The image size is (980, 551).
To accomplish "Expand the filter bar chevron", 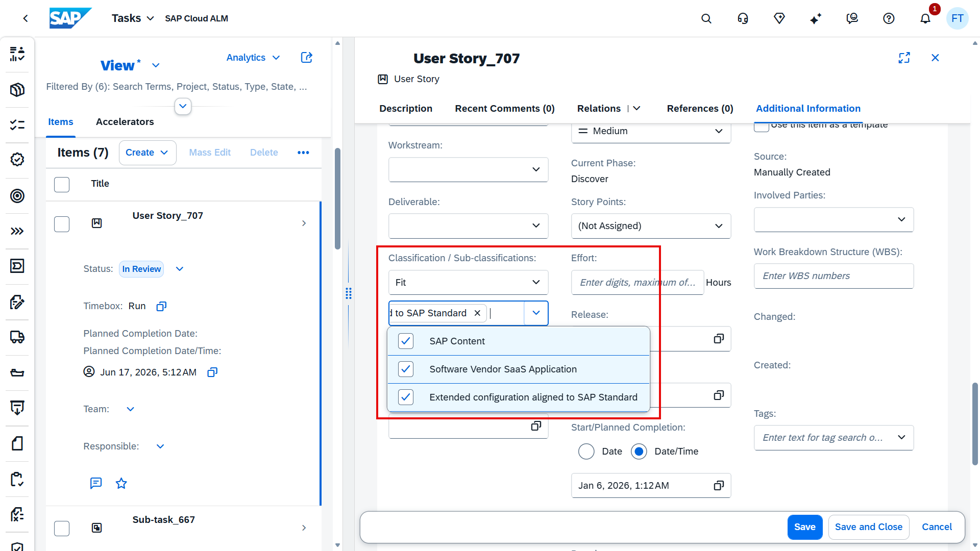I will pos(183,106).
